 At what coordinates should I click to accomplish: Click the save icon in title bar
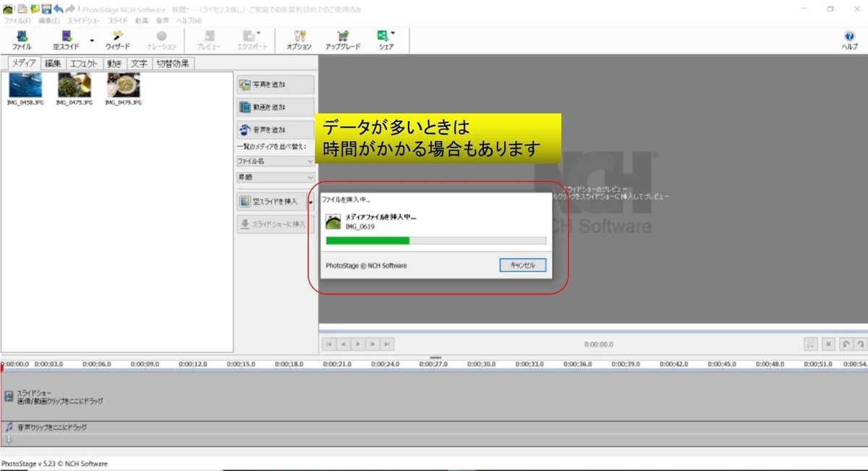point(46,9)
